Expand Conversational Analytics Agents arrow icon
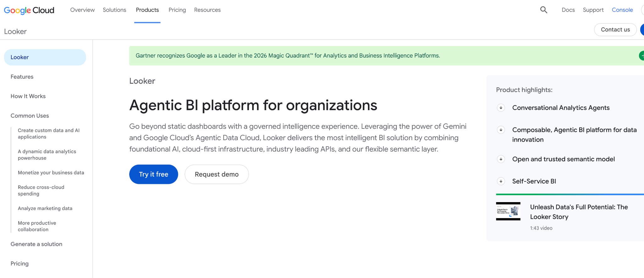 coord(501,108)
